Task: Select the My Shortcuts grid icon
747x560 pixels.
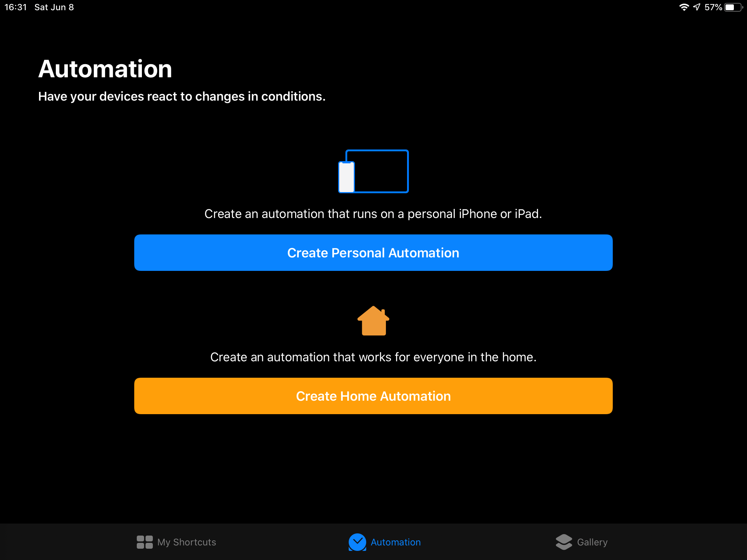Action: click(x=144, y=542)
